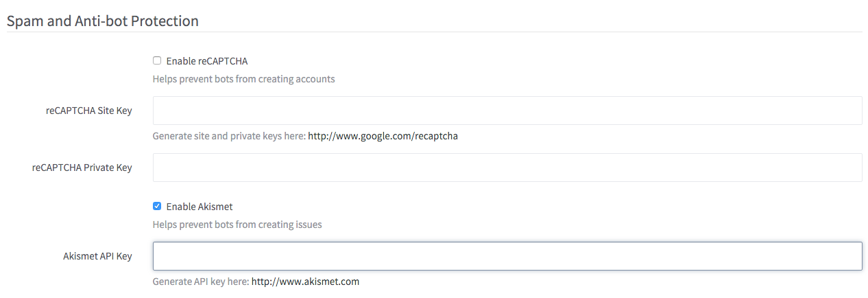
Task: Click the right end of the Private Key field
Action: (850, 168)
